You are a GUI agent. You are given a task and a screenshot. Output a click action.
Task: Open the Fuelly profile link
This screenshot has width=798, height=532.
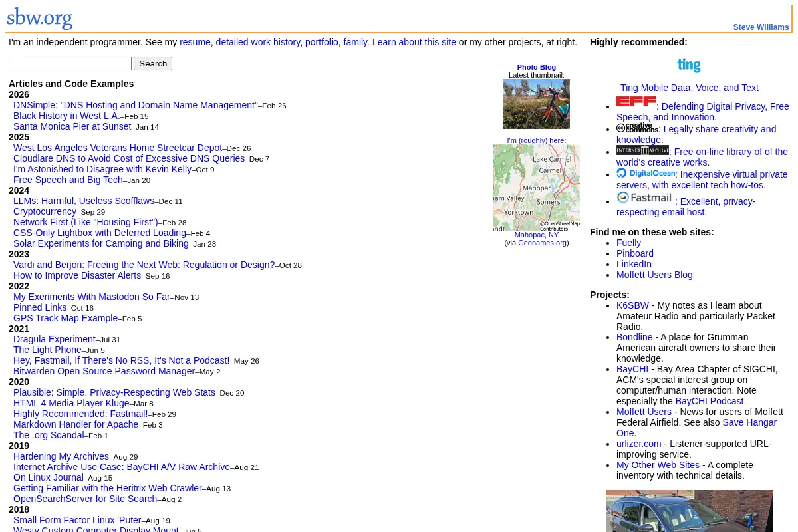point(628,243)
